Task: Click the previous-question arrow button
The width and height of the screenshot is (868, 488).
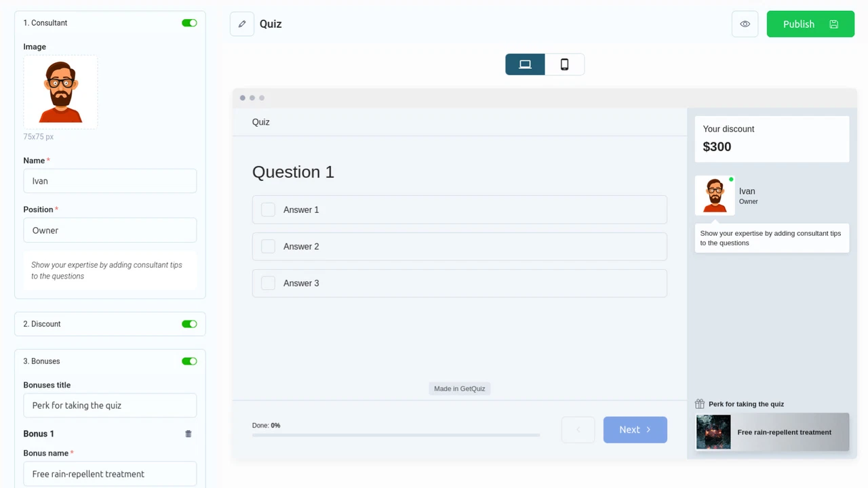Action: [x=578, y=429]
